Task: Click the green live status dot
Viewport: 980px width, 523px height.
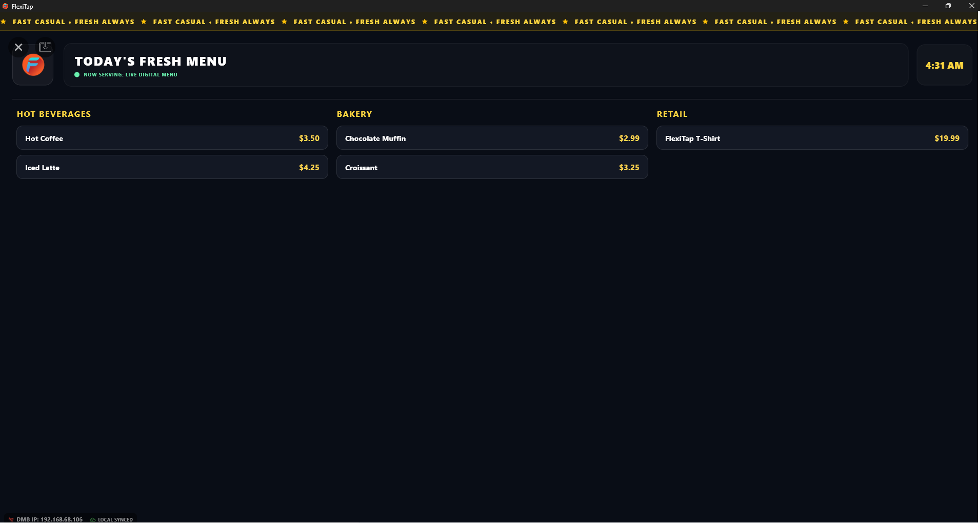Action: [77, 75]
